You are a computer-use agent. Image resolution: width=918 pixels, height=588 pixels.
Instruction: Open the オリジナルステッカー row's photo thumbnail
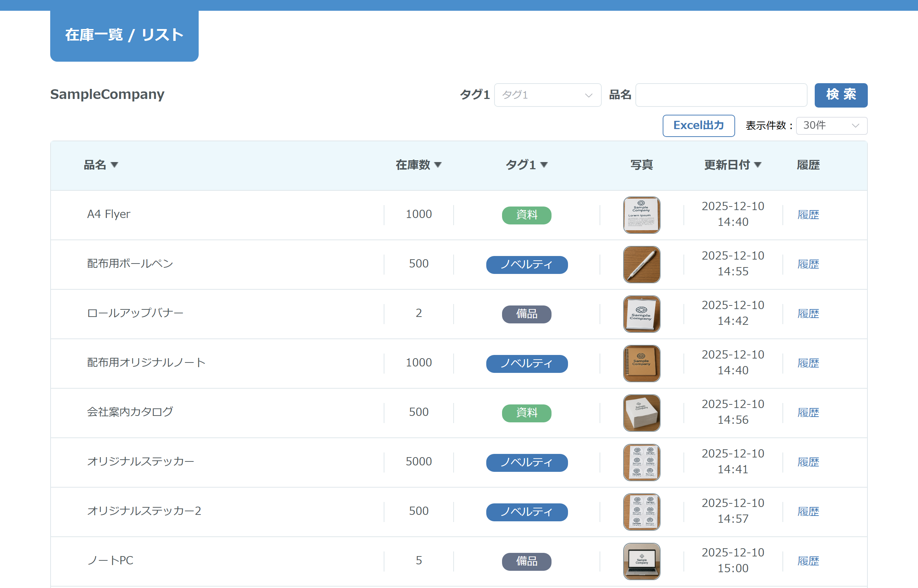[642, 463]
